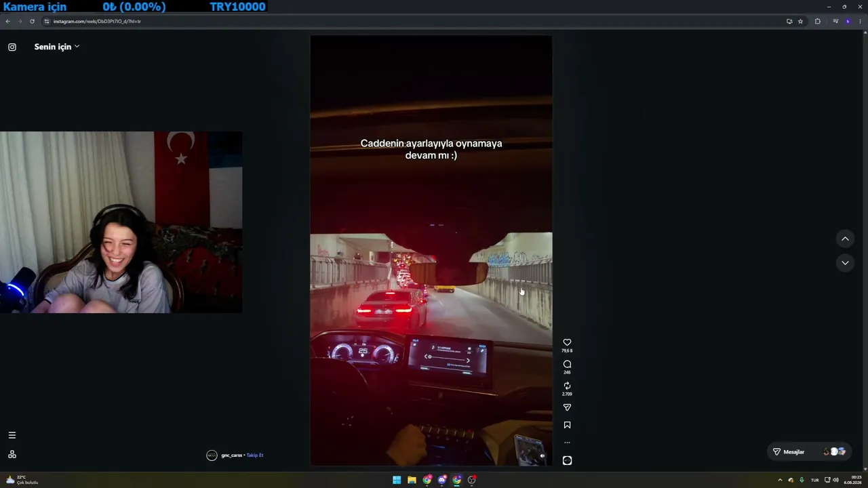868x488 pixels.
Task: Bookmark this page with the star
Action: pyautogui.click(x=800, y=21)
